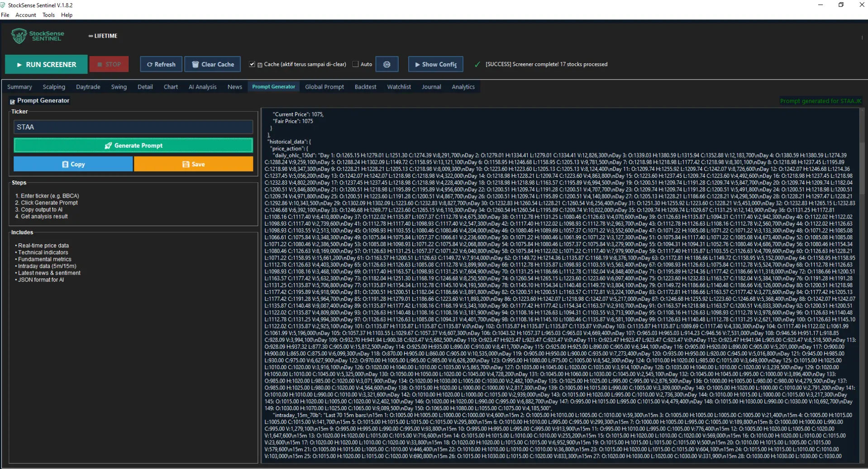Click the '"historical_data": {' line in output

[x=289, y=142]
